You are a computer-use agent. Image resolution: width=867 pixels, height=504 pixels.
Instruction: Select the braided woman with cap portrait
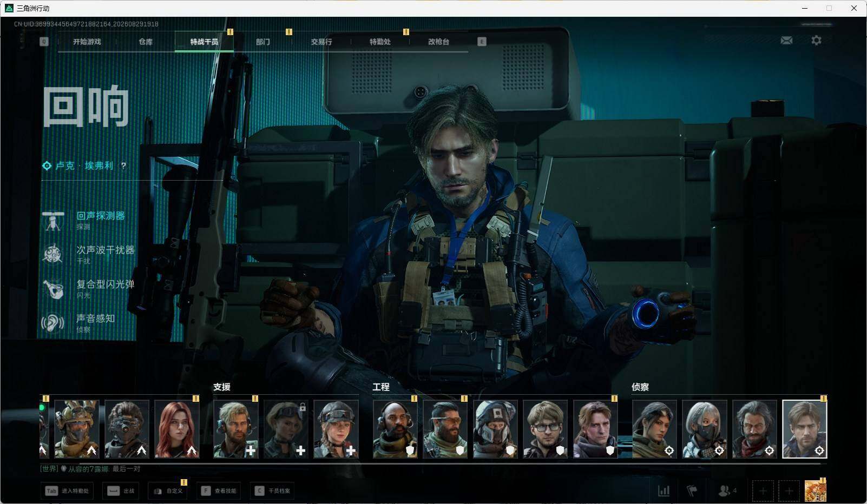(336, 429)
